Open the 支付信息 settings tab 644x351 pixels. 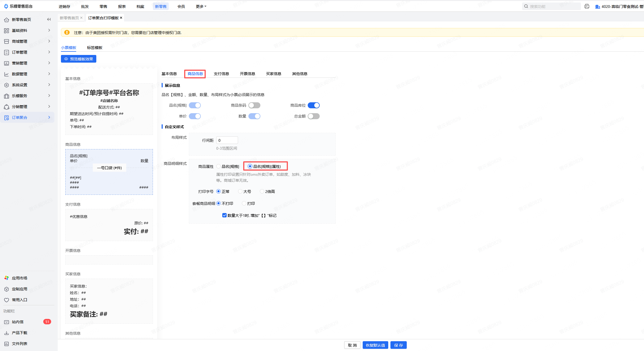[x=221, y=74]
